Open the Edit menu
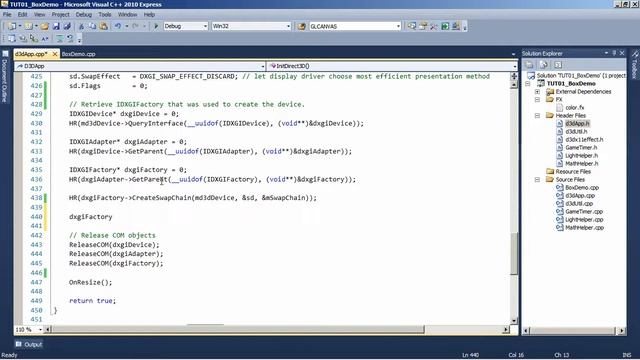Screen dimensions: 640x360 [22, 14]
